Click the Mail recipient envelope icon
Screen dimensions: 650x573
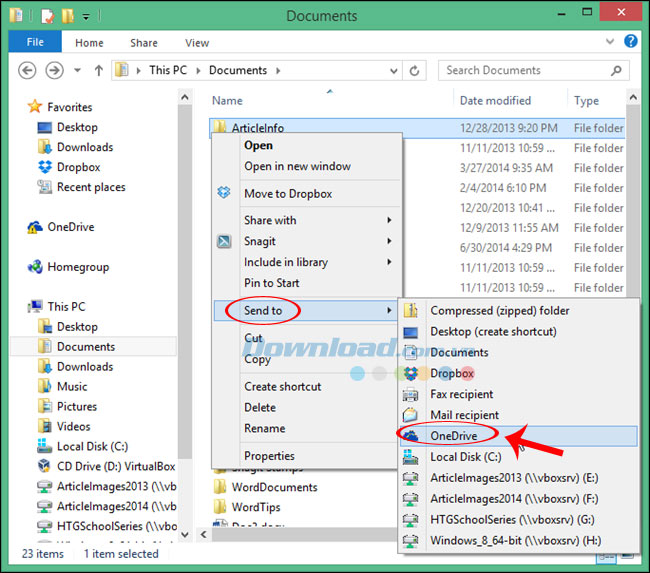(410, 415)
